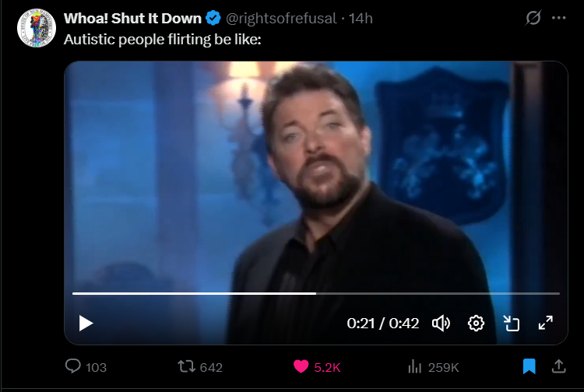Open the Grok slash-circle icon
Viewport: 584px width, 392px height.
533,17
